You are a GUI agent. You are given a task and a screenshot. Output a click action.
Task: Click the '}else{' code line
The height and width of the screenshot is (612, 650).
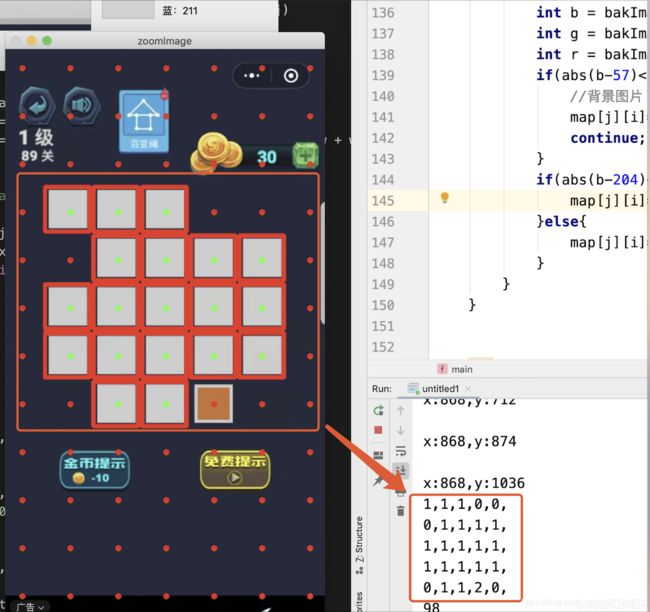click(x=561, y=221)
